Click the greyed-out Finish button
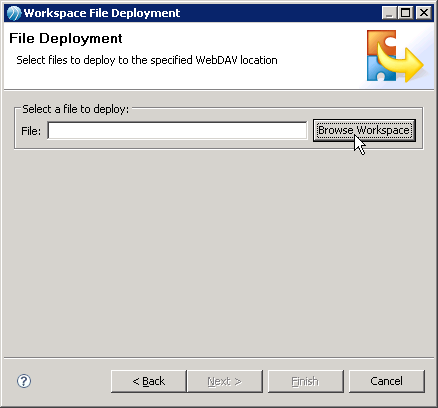Image resolution: width=438 pixels, height=408 pixels. tap(305, 381)
